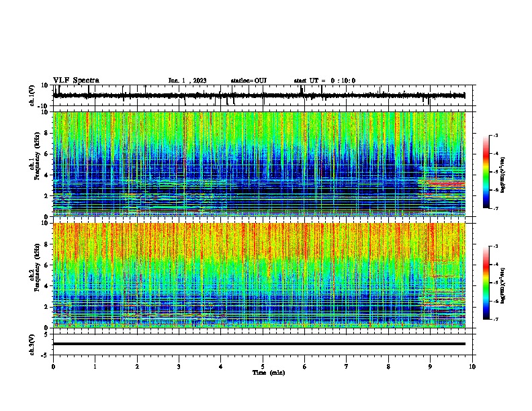Viewport: 532px width, 411px height.
Task: Click the ch.1 spectrogram color scale bar
Action: click(486, 172)
